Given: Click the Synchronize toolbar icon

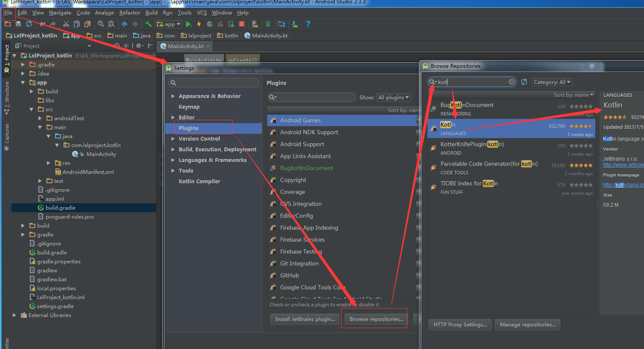Looking at the screenshot, I should (29, 24).
